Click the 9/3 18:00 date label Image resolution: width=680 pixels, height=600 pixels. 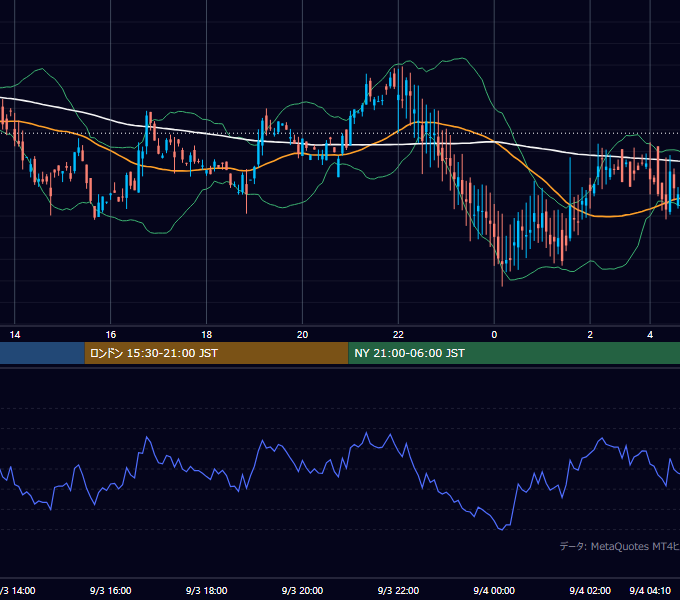[x=206, y=590]
